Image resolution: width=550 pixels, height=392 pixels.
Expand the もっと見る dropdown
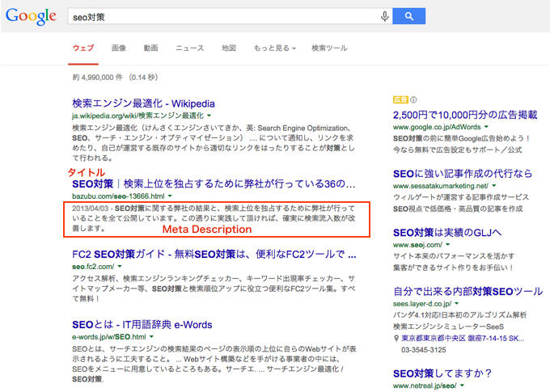point(275,48)
